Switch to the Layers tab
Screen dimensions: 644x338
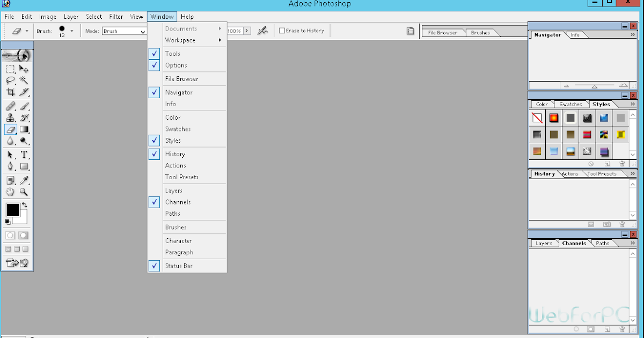pos(544,244)
